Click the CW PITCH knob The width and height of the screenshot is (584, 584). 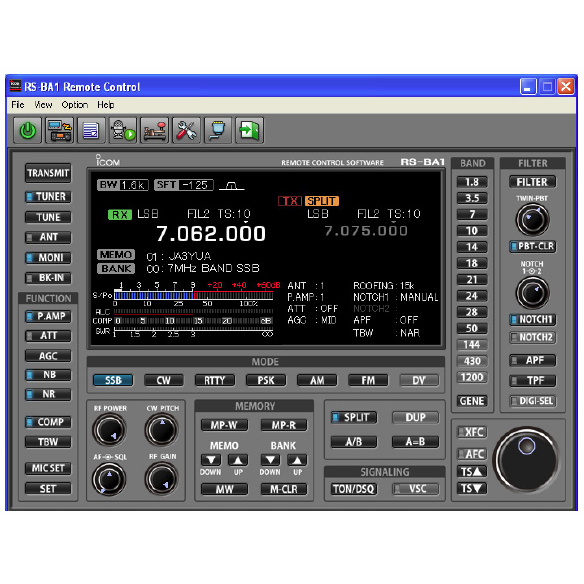(x=161, y=430)
